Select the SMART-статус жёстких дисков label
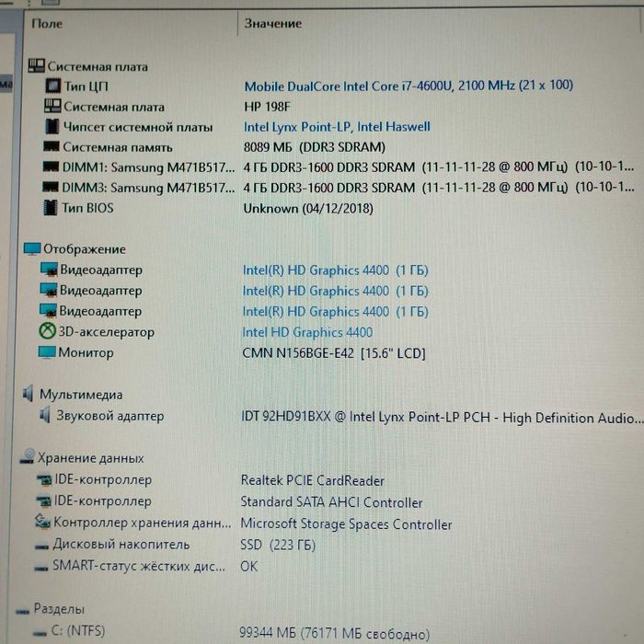 [x=138, y=566]
